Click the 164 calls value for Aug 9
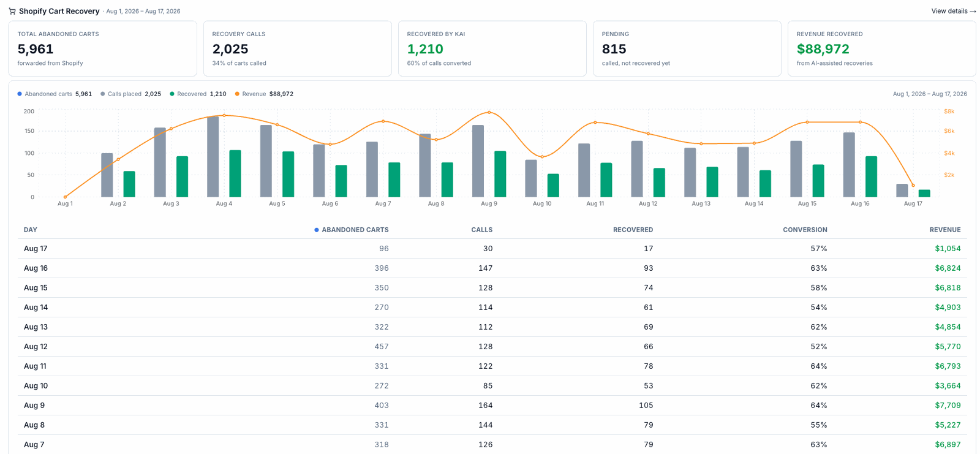The height and width of the screenshot is (454, 980). tap(486, 406)
